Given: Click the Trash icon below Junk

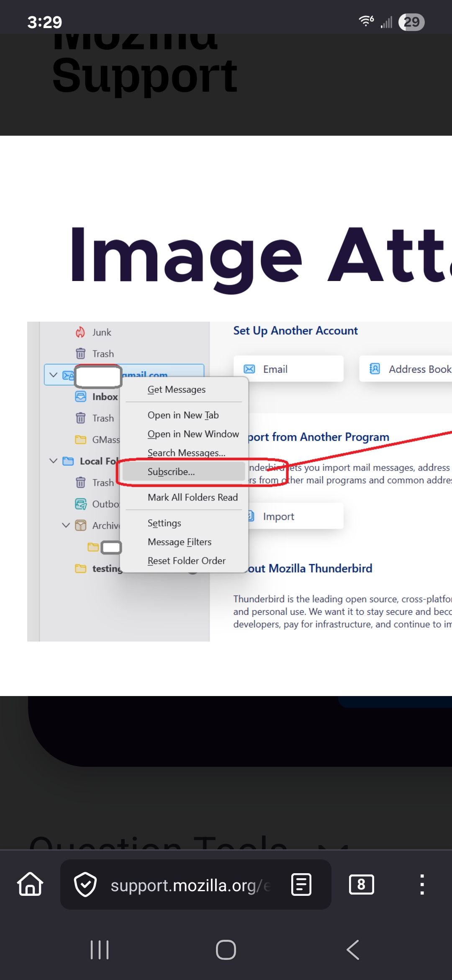Looking at the screenshot, I should click(x=80, y=353).
